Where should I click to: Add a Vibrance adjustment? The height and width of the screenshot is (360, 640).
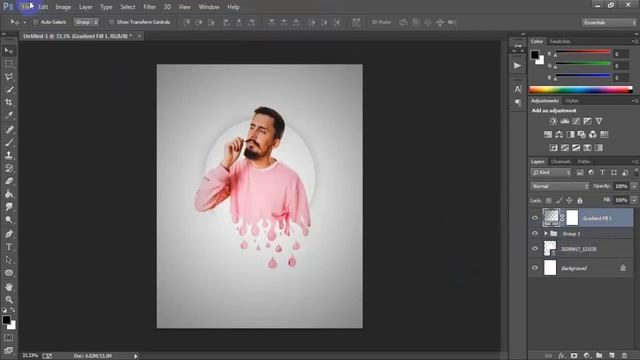(x=599, y=121)
